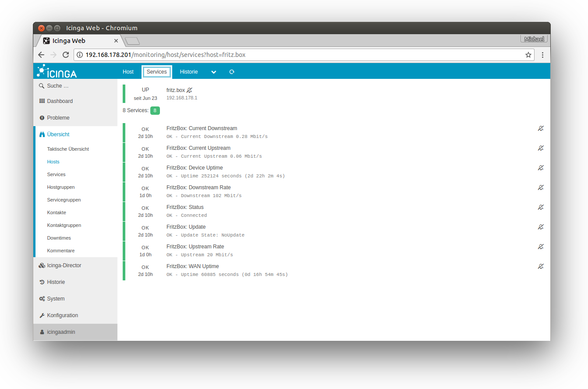Screen dimensions: 588x389
Task: Click the UP host status label
Action: [x=145, y=90]
